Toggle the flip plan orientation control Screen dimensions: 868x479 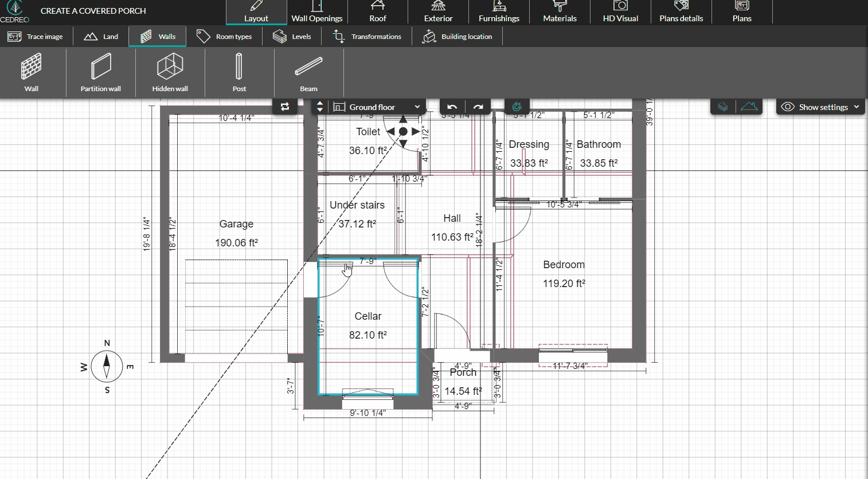[x=285, y=107]
